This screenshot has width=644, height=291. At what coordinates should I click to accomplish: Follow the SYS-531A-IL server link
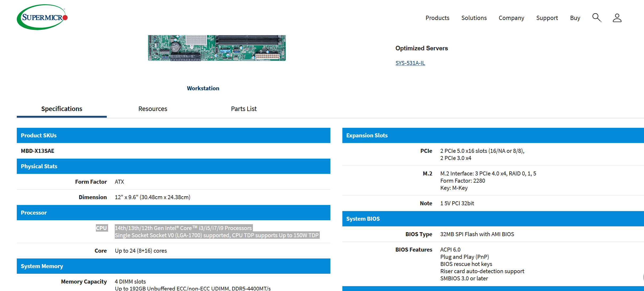(x=410, y=63)
